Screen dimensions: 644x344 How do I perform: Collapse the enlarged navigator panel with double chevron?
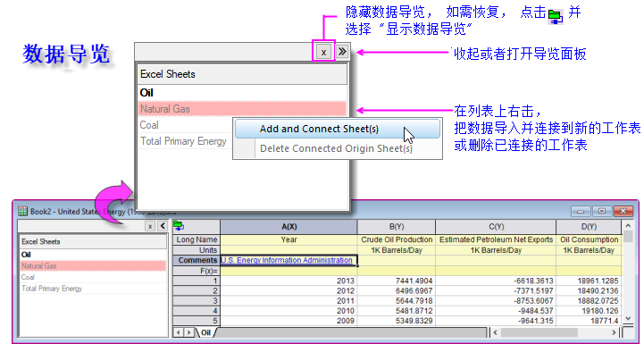point(342,52)
